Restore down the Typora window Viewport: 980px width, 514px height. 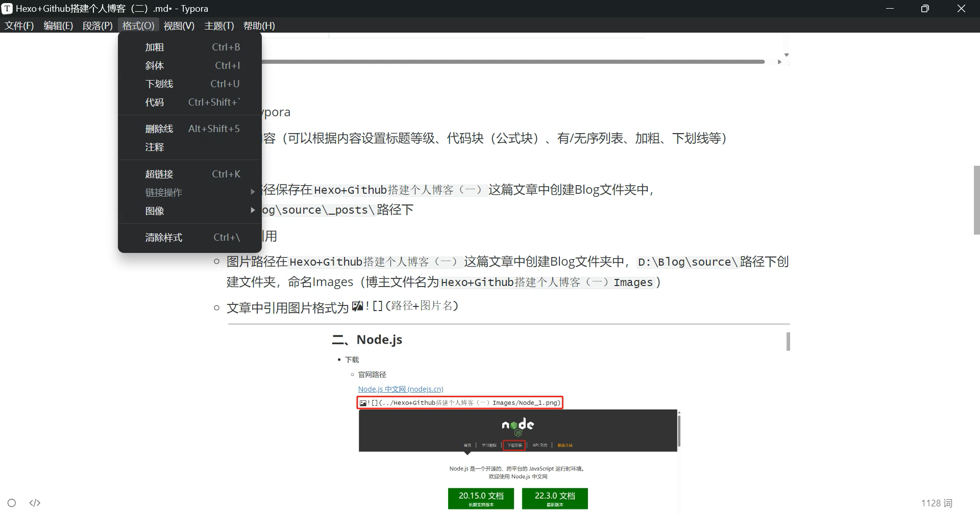(925, 9)
